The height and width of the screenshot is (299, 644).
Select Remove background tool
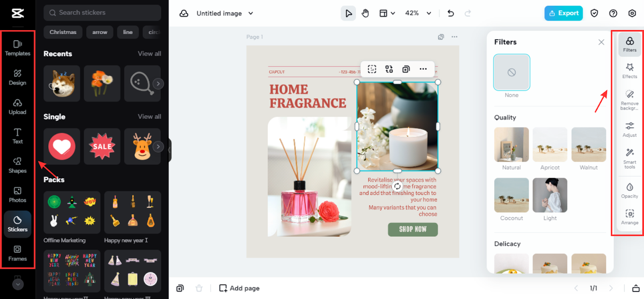coord(629,99)
